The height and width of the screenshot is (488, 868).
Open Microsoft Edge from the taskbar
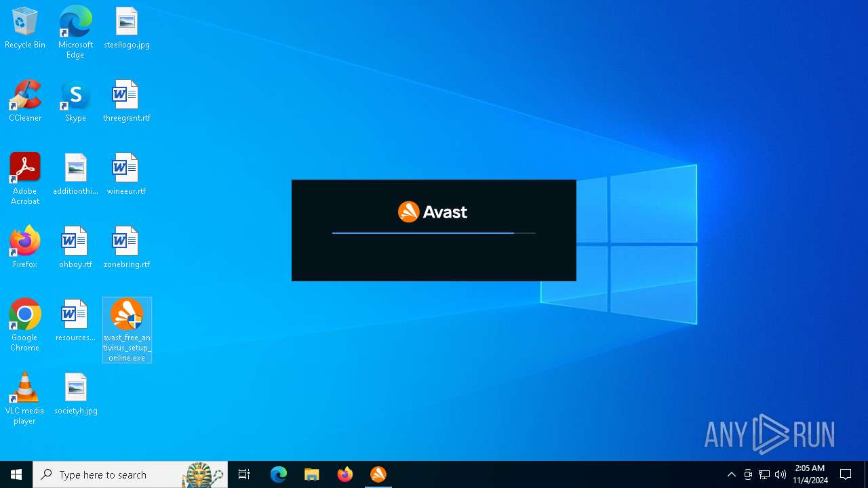pos(279,474)
